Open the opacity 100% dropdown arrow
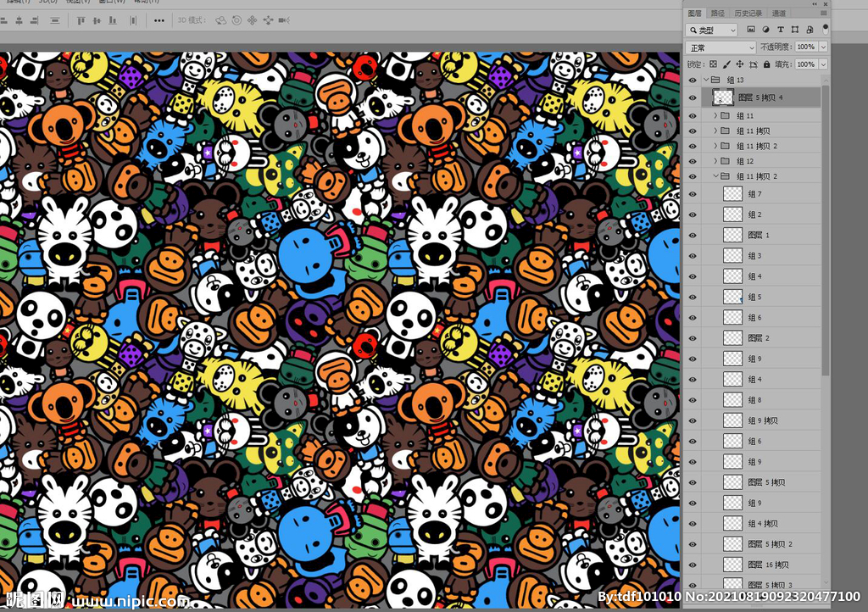The image size is (868, 612). 822,47
